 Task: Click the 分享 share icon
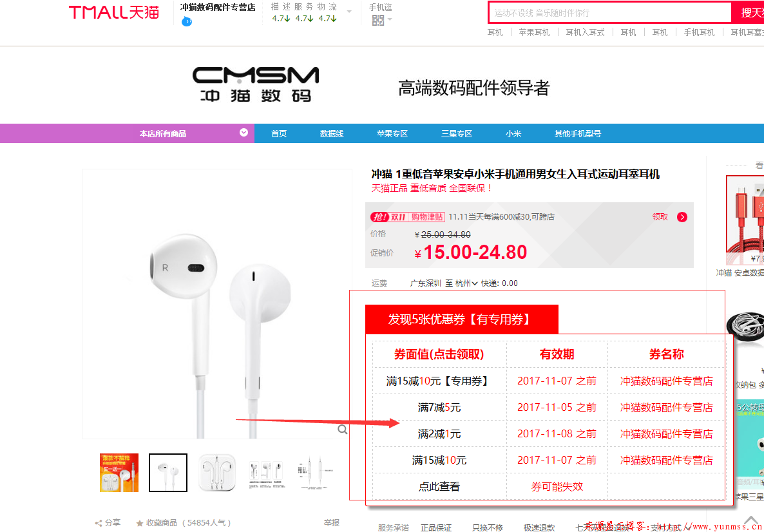[99, 523]
